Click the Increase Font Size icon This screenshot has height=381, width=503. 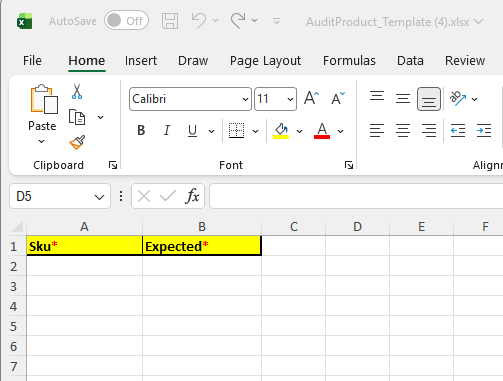[x=311, y=98]
